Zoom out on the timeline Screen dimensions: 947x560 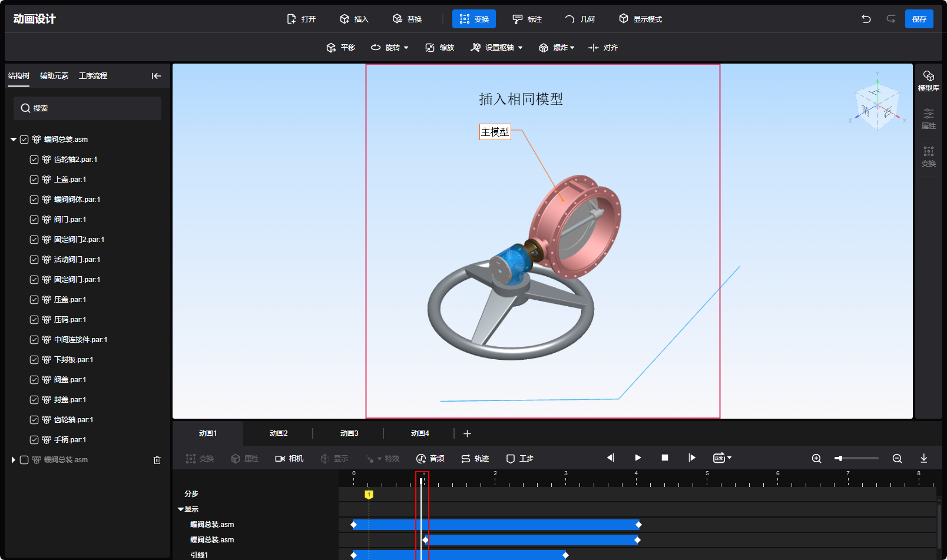click(897, 458)
